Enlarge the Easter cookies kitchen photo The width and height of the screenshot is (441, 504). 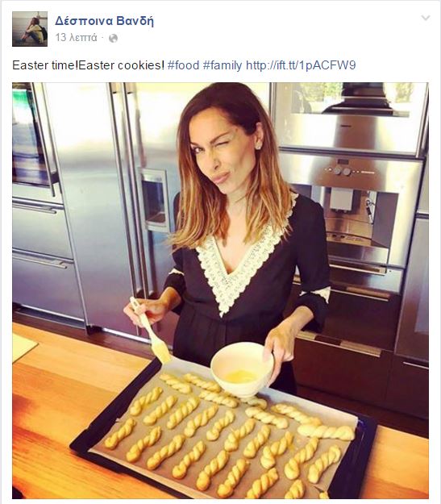[x=220, y=290]
